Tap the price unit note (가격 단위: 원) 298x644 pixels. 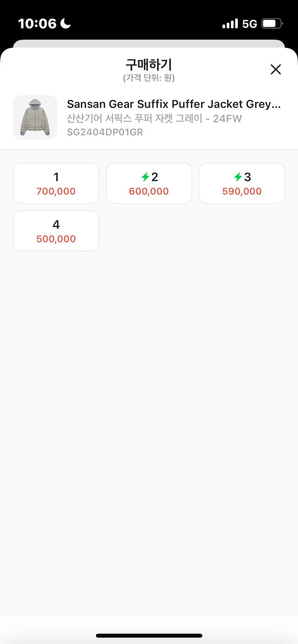pos(149,78)
